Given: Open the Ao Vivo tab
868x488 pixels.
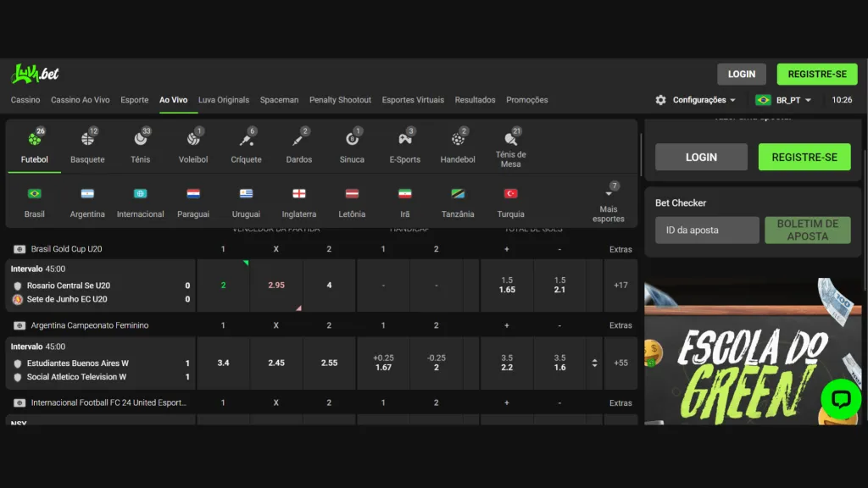Looking at the screenshot, I should (x=173, y=100).
